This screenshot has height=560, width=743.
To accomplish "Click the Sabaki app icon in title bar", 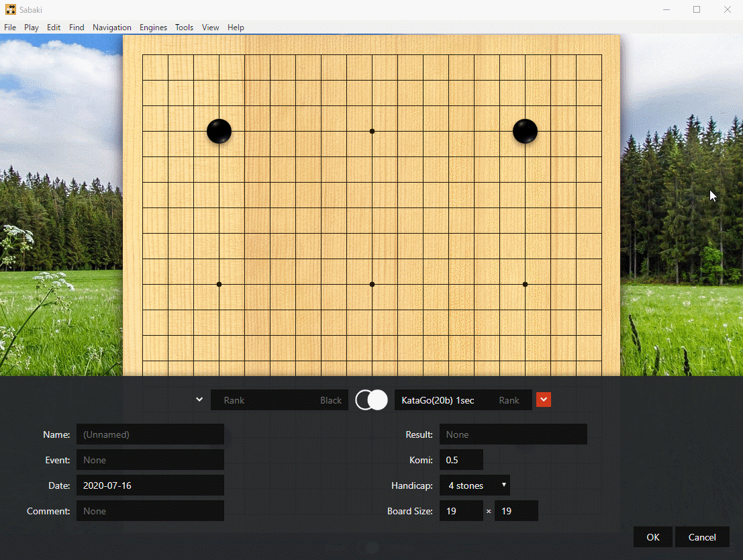I will [x=11, y=9].
